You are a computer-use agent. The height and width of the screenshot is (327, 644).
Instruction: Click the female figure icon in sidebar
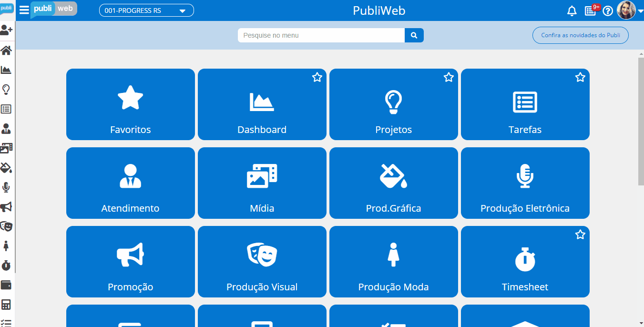(x=6, y=246)
